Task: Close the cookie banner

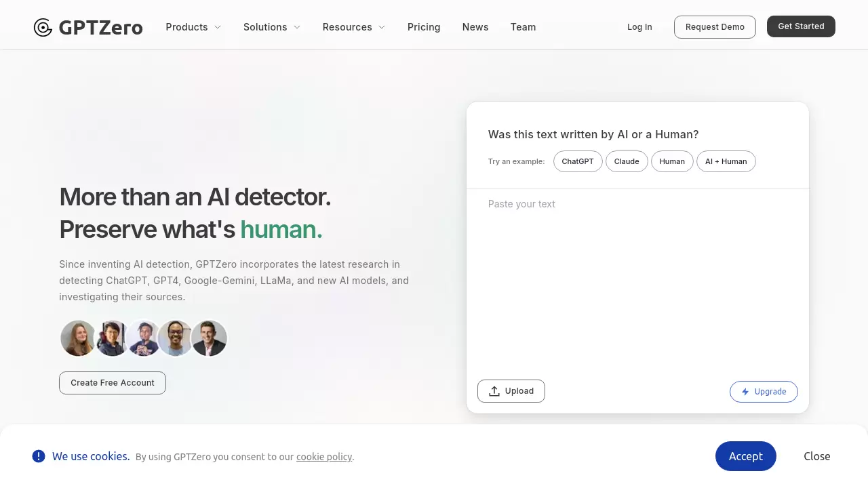Action: 817,456
